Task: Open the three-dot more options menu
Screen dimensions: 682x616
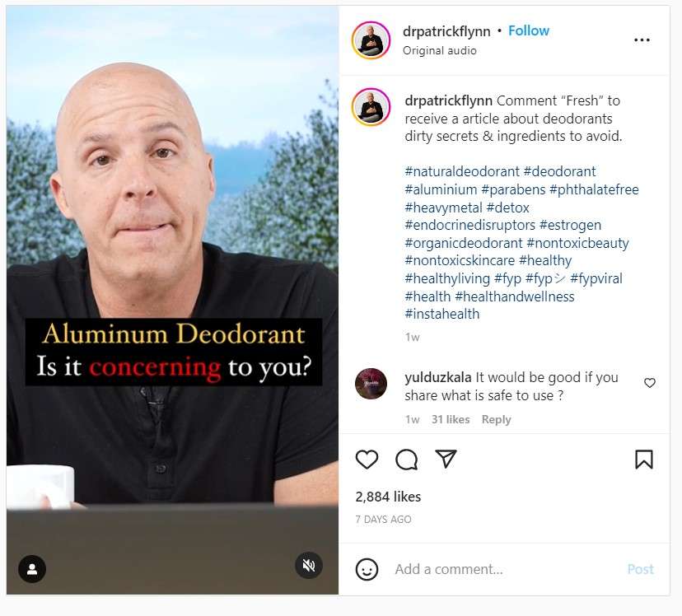Action: (x=642, y=40)
